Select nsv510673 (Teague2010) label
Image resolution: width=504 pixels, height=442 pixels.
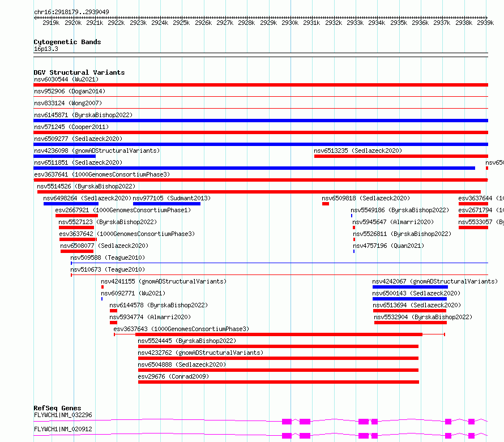coord(108,269)
